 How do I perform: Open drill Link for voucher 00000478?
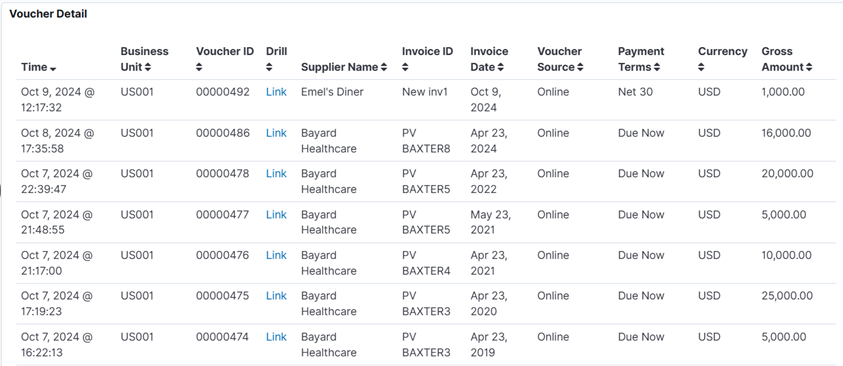[276, 174]
